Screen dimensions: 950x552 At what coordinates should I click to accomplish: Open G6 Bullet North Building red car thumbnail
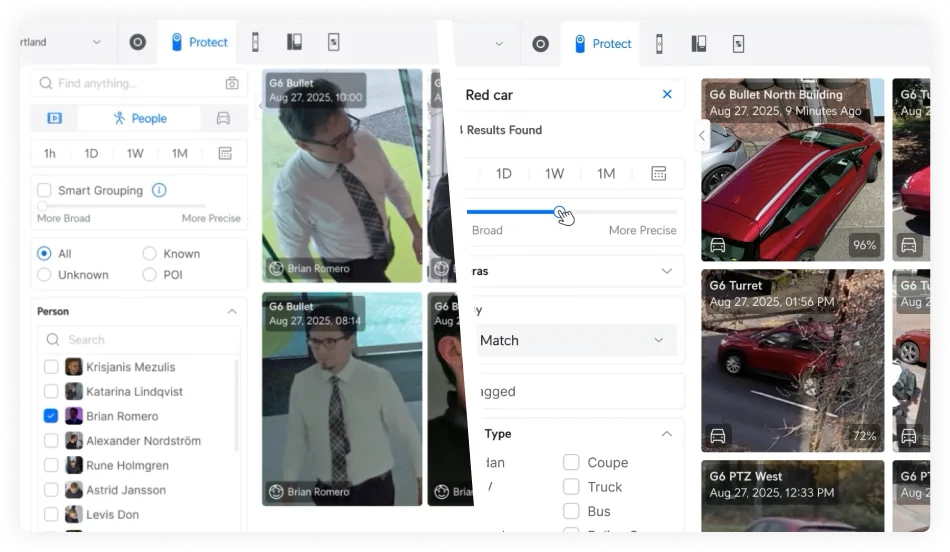click(792, 170)
